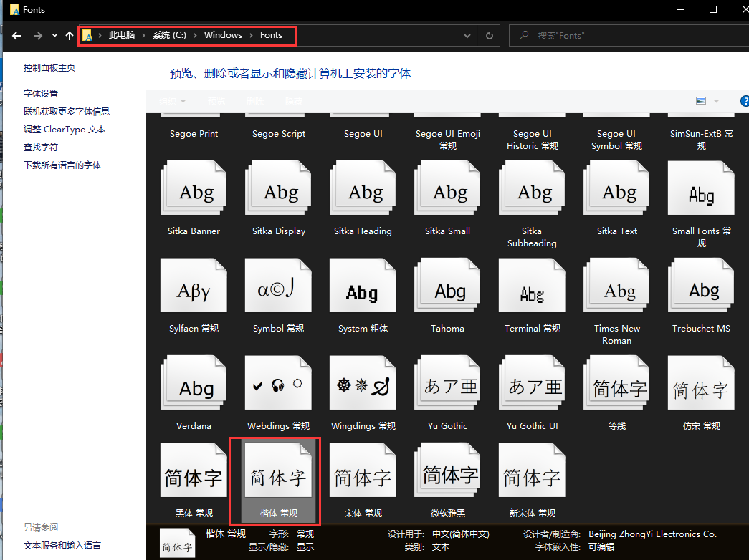Open the 下载所有语言的字体 link
This screenshot has height=560, width=749.
62,165
